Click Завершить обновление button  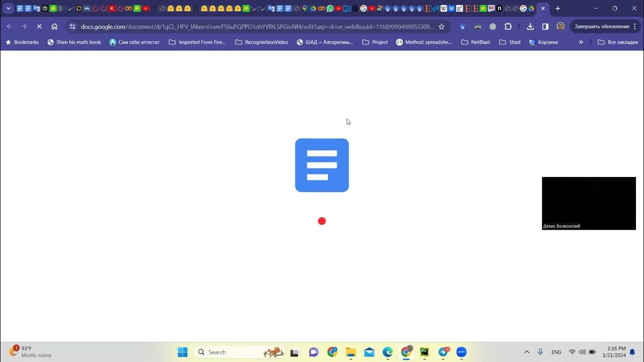(x=605, y=27)
